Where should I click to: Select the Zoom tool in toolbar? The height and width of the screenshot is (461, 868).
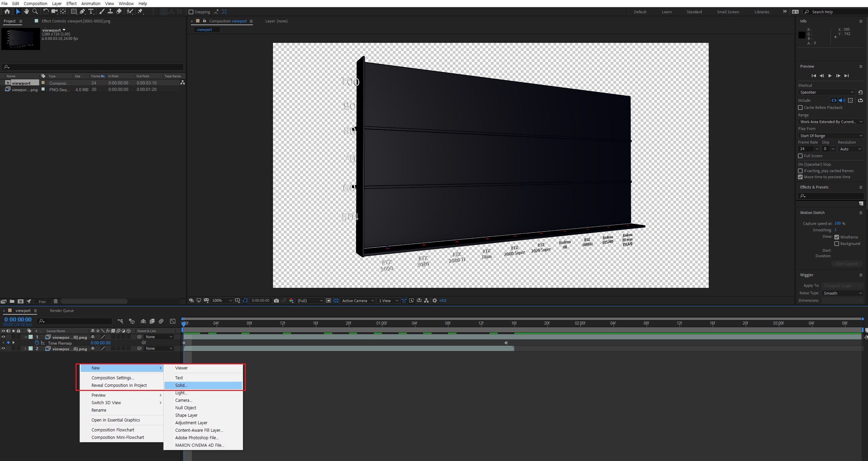[x=35, y=12]
